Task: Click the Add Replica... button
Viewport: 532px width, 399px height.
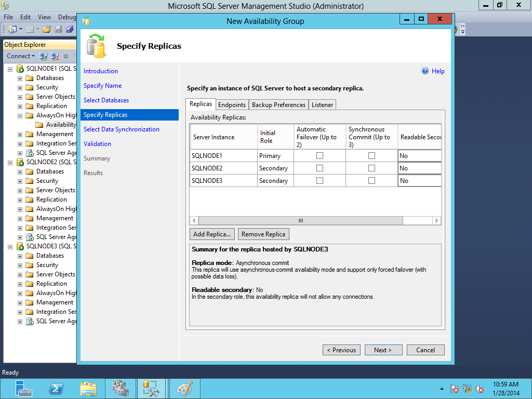Action: [x=212, y=234]
